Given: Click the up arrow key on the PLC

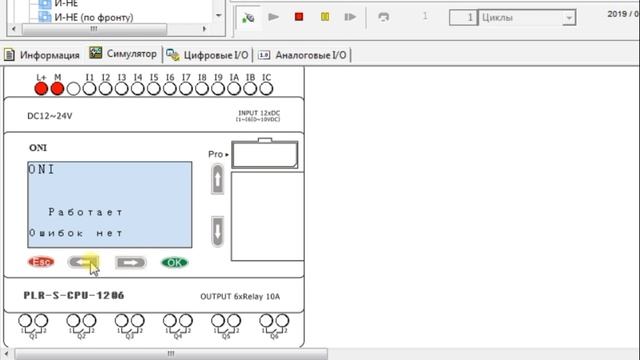Looking at the screenshot, I should tap(218, 179).
